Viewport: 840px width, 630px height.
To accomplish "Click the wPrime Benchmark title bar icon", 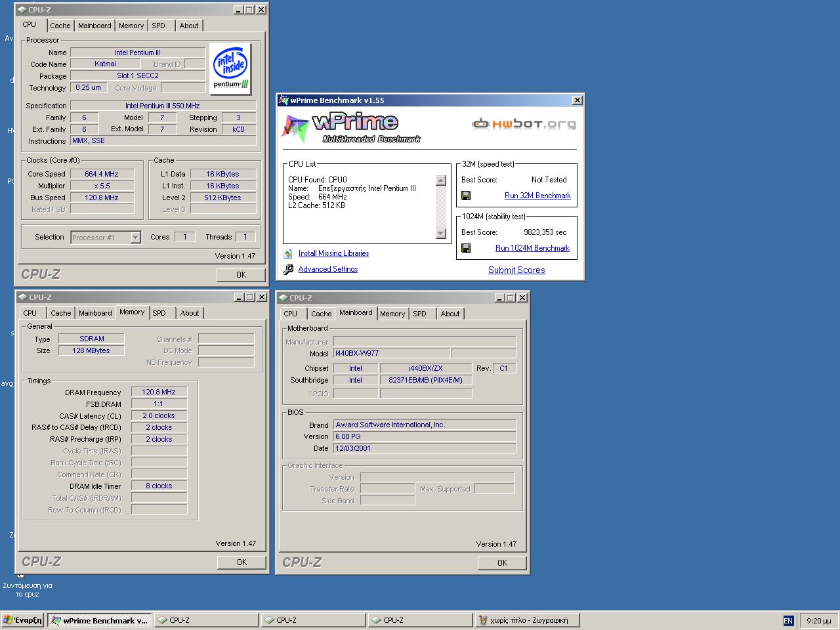I will (x=284, y=100).
